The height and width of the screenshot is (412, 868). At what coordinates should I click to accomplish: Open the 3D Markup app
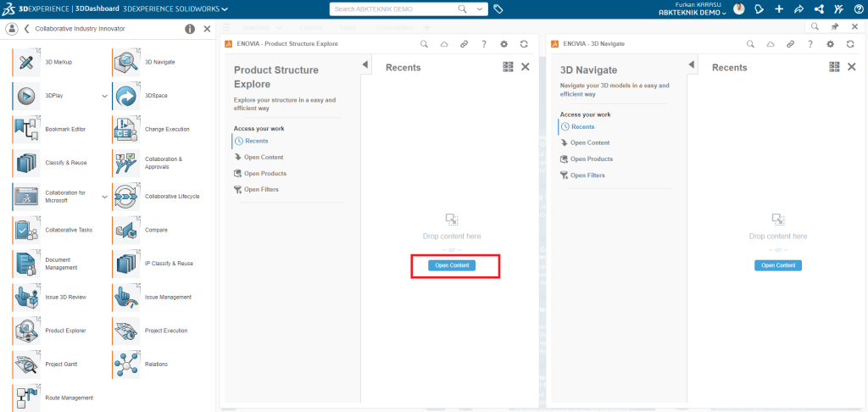coord(25,62)
